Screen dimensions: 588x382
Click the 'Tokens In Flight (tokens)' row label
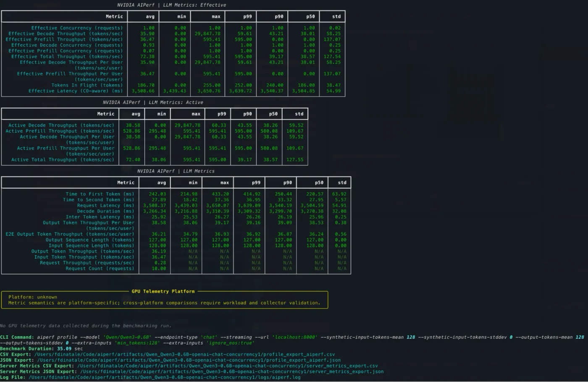(x=87, y=85)
